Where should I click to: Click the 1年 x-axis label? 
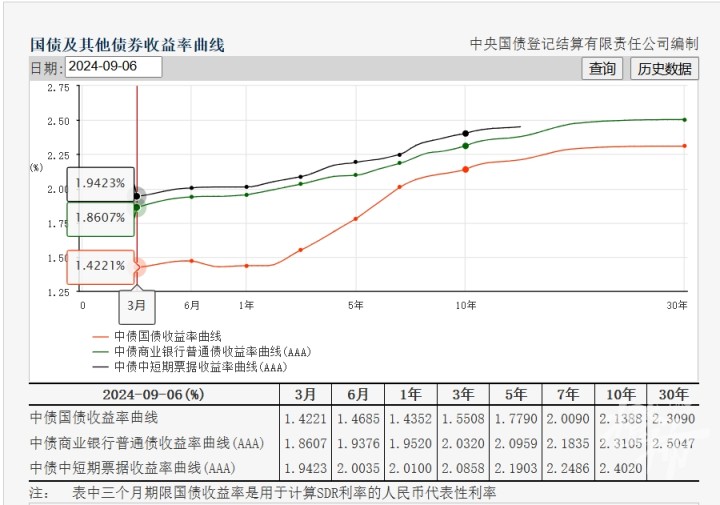tap(246, 305)
